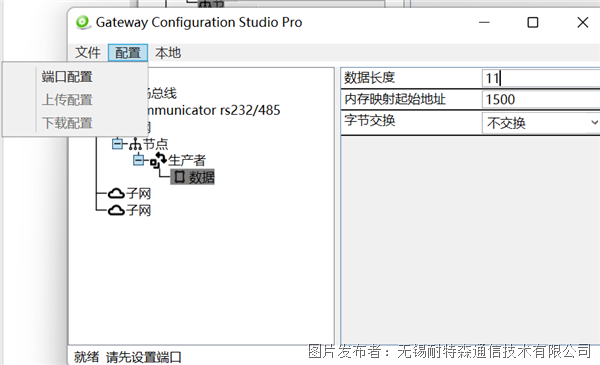The height and width of the screenshot is (365, 600).
Task: Maximize the Gateway Configuration Studio window
Action: pyautogui.click(x=533, y=22)
